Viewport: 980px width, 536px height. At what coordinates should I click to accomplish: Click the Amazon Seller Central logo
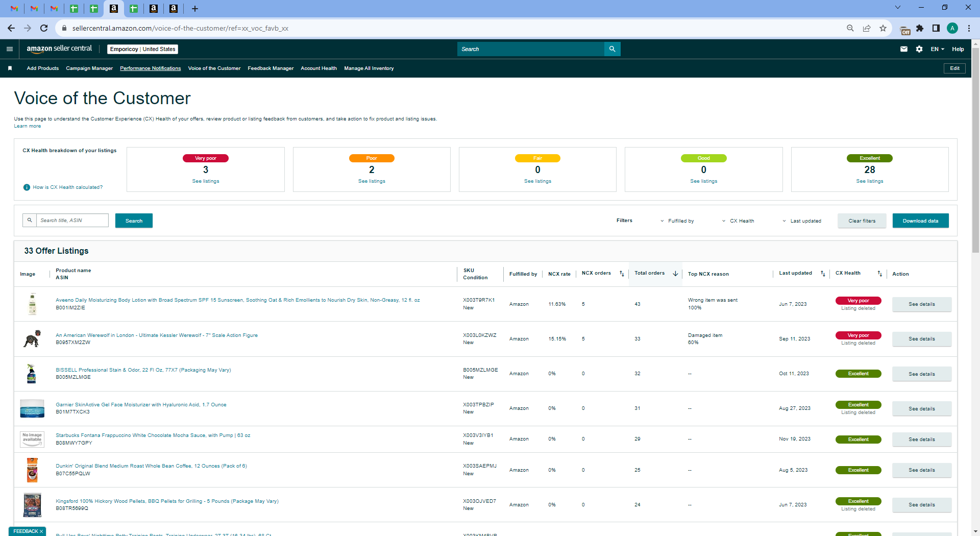pos(59,49)
